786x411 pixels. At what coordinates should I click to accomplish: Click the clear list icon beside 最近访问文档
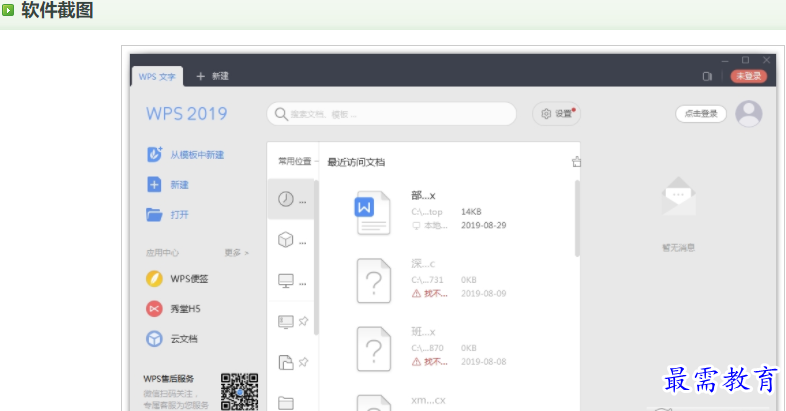click(576, 162)
